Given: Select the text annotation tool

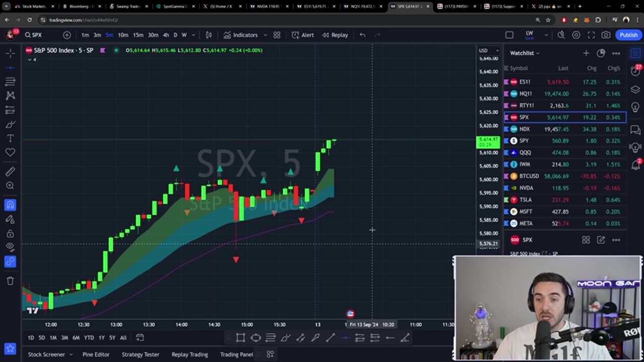Looking at the screenshot, I should click(x=10, y=138).
